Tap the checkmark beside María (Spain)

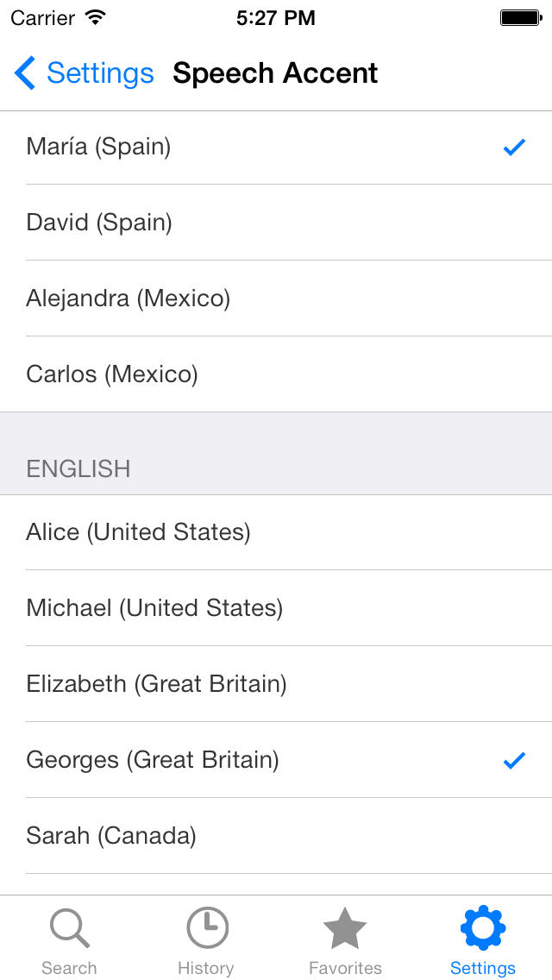[x=514, y=148]
